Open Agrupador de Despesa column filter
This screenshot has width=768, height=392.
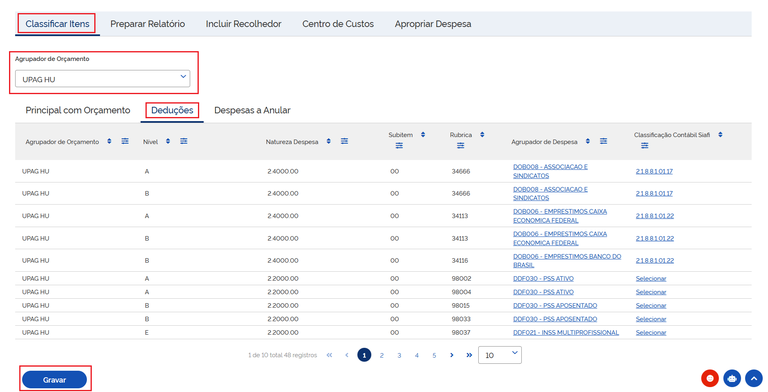(603, 141)
